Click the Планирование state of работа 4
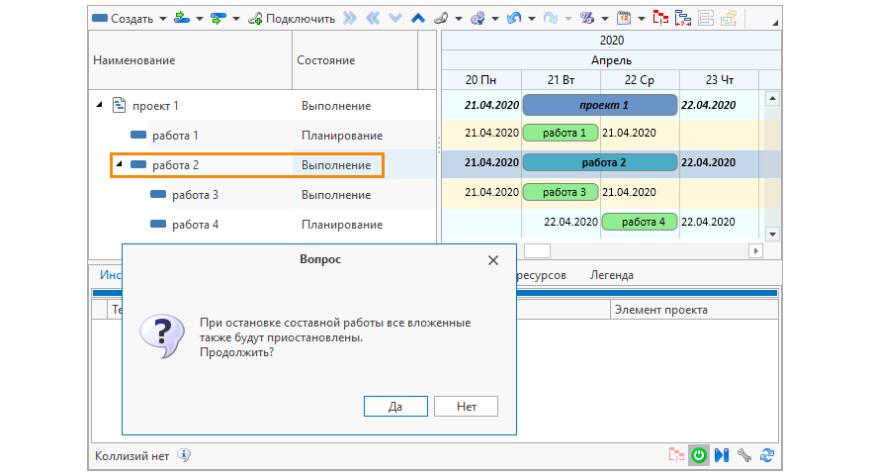This screenshot has height=475, width=870. [342, 225]
